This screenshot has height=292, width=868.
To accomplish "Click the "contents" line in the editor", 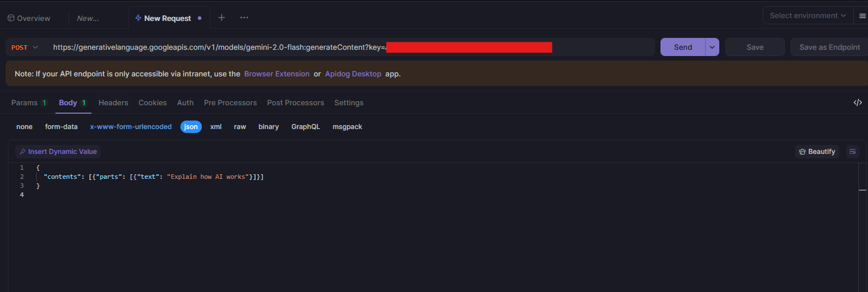I will pyautogui.click(x=154, y=177).
